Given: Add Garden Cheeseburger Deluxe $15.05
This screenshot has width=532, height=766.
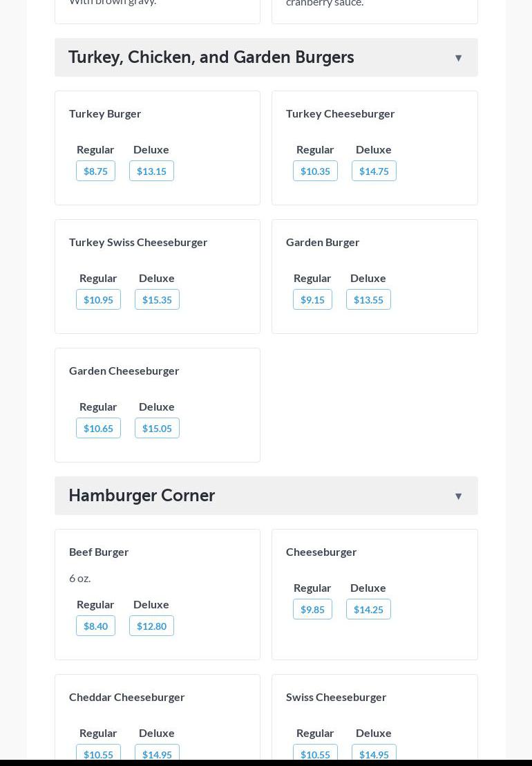Looking at the screenshot, I should (x=157, y=428).
